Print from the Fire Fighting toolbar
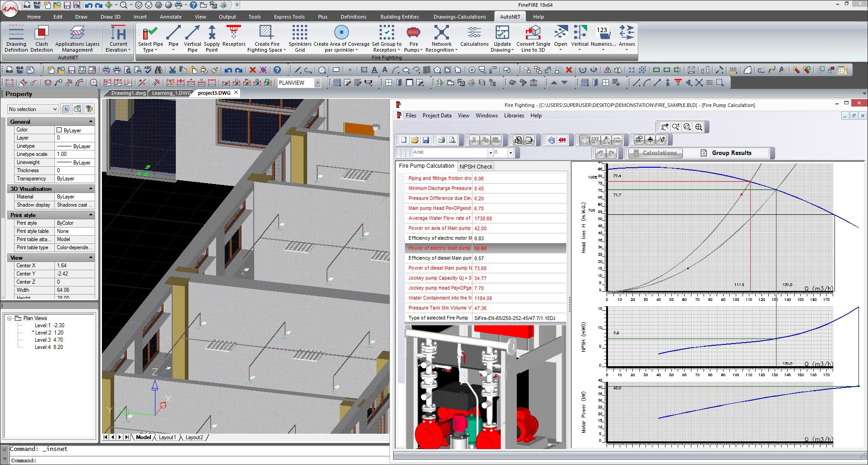Image resolution: width=868 pixels, height=465 pixels. pyautogui.click(x=441, y=140)
